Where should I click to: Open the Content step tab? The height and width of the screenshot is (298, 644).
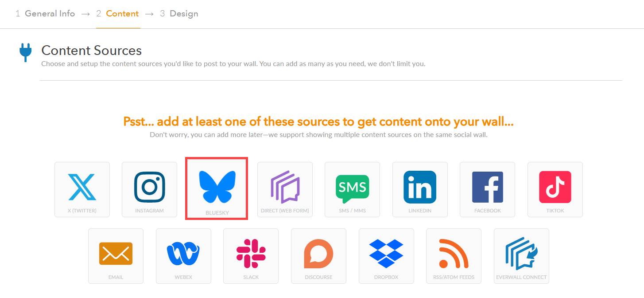click(118, 14)
